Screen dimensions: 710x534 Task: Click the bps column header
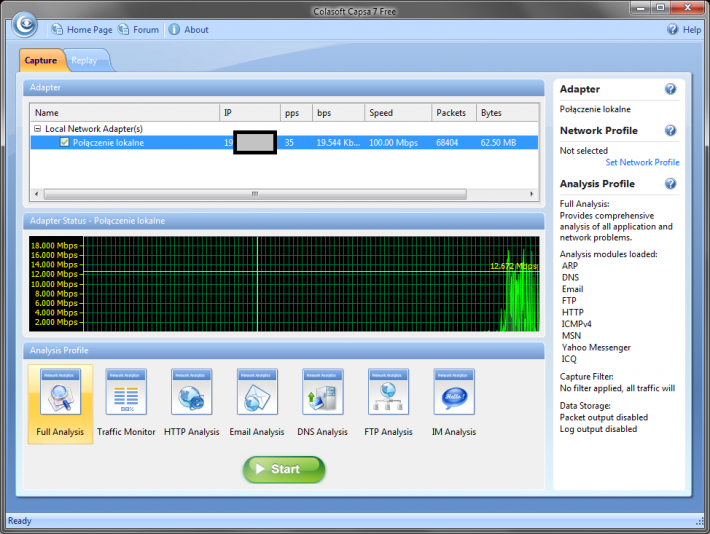point(338,113)
